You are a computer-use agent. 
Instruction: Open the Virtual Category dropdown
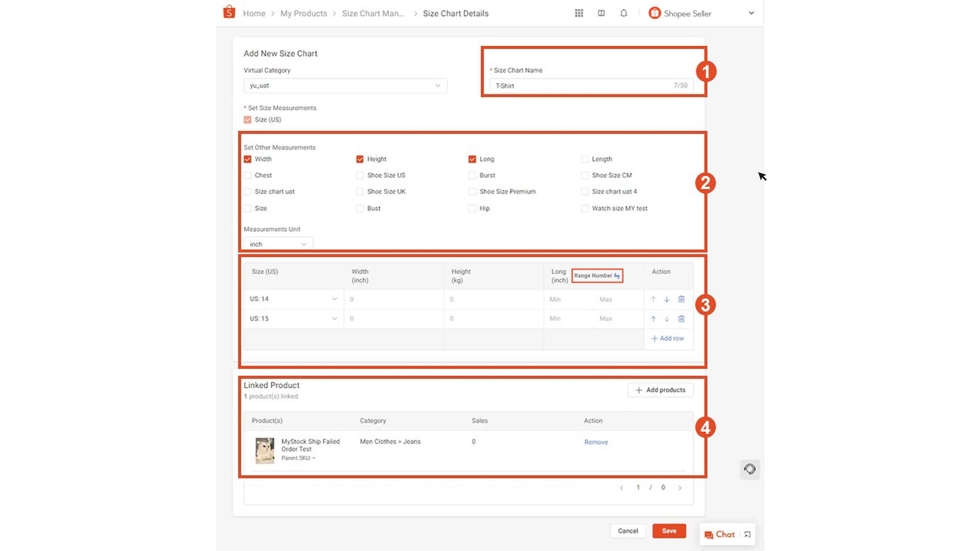tap(345, 85)
